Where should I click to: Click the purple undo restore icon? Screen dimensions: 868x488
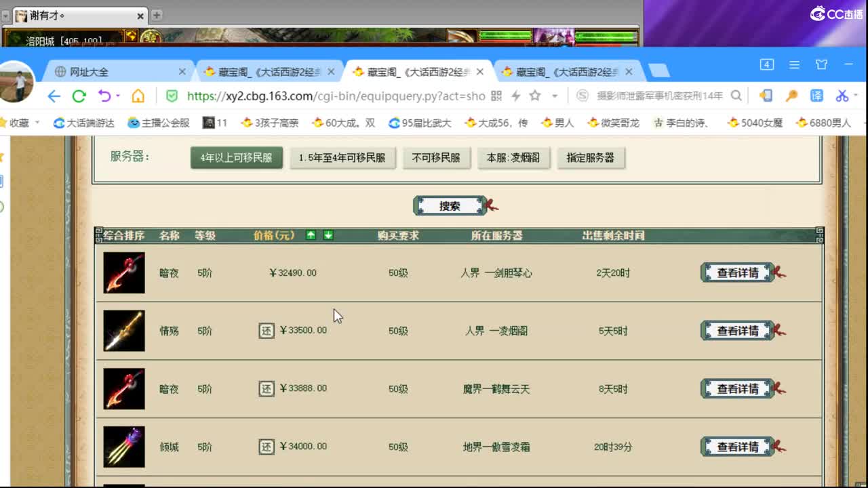(104, 96)
